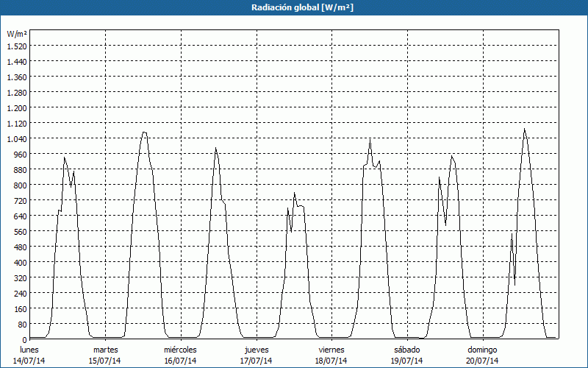
Task: Select the 'miércoles' day label
Action: (x=180, y=350)
